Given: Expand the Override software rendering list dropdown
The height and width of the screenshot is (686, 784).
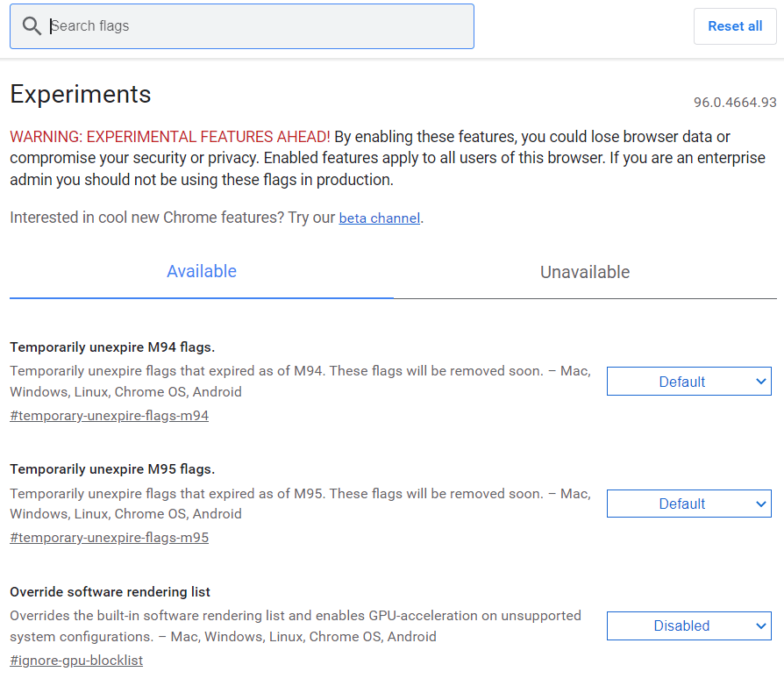Looking at the screenshot, I should [688, 625].
